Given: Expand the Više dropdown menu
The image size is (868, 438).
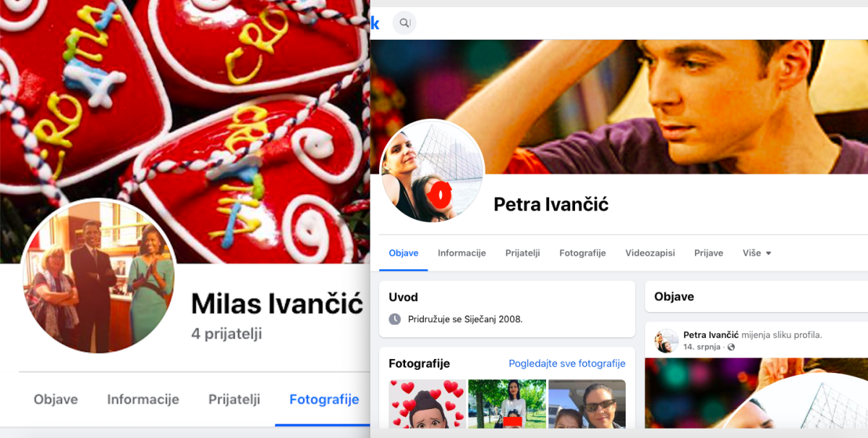Looking at the screenshot, I should (757, 253).
